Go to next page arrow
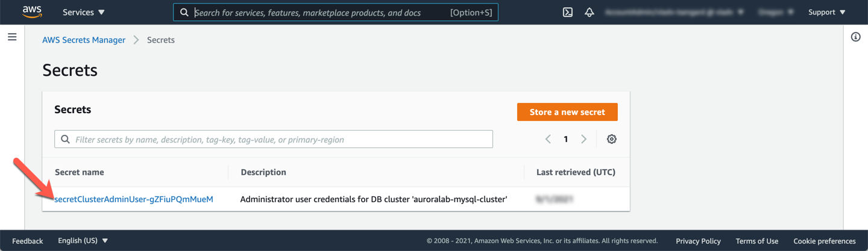868x251 pixels. click(583, 139)
